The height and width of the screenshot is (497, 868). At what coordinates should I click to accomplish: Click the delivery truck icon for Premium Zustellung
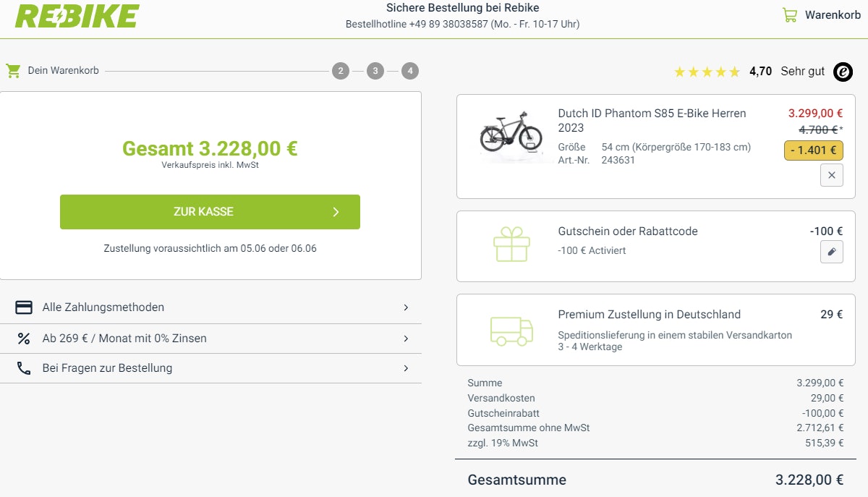[511, 330]
